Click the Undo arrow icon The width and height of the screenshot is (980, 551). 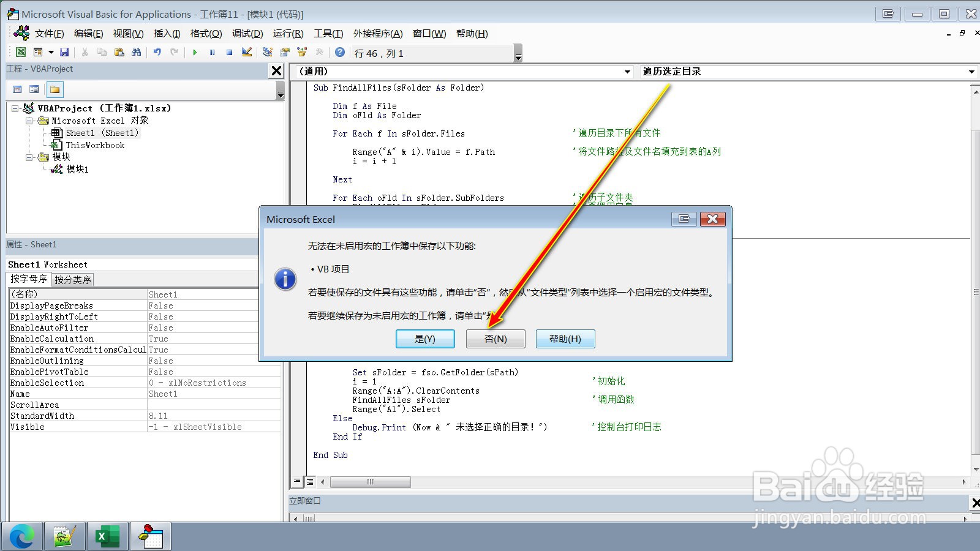(x=157, y=53)
